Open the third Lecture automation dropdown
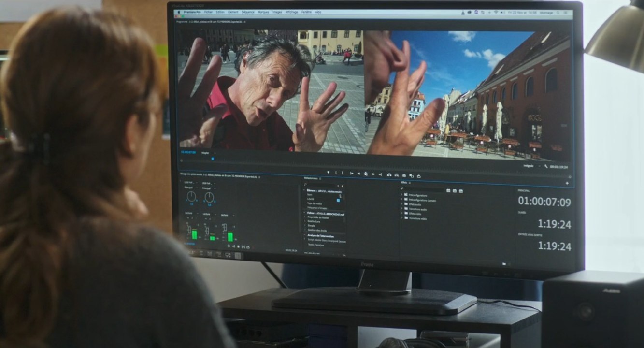This screenshot has width=644, height=348. tap(228, 215)
